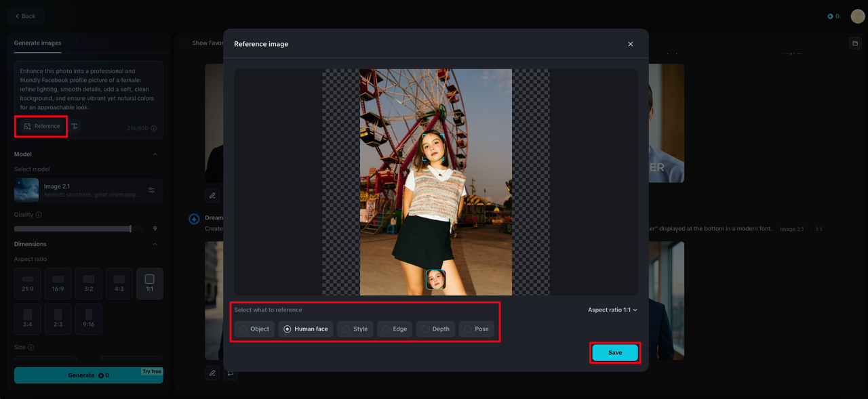Open model settings sliders icon
Image resolution: width=868 pixels, height=399 pixels.
[151, 190]
